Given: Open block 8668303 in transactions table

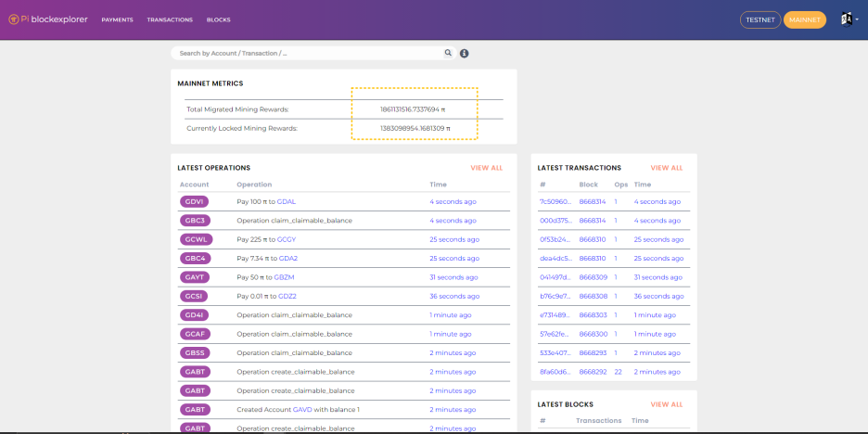Looking at the screenshot, I should click(x=593, y=315).
